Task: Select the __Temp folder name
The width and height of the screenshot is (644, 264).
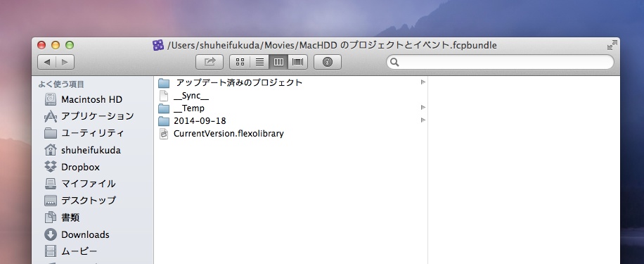Action: pyautogui.click(x=189, y=108)
